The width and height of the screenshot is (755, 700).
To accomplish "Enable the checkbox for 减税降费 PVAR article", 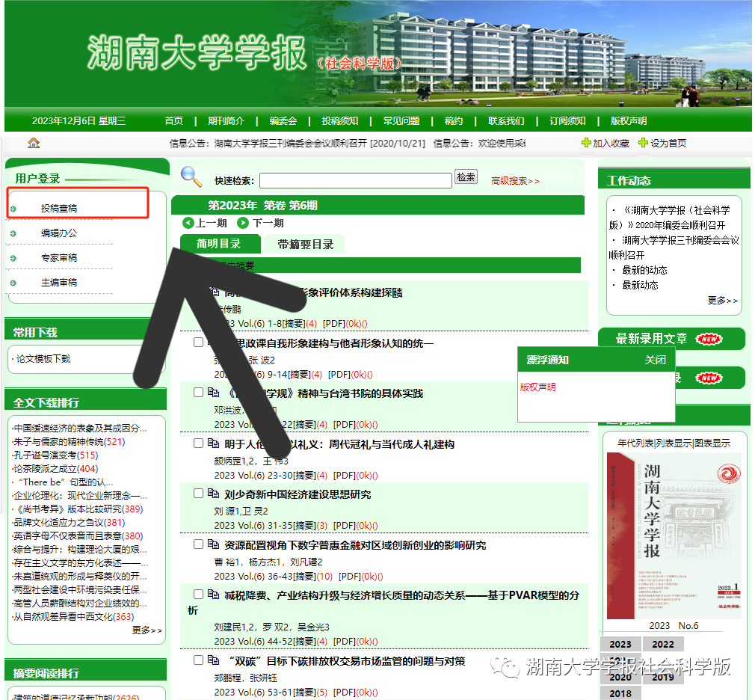I will click(x=198, y=594).
